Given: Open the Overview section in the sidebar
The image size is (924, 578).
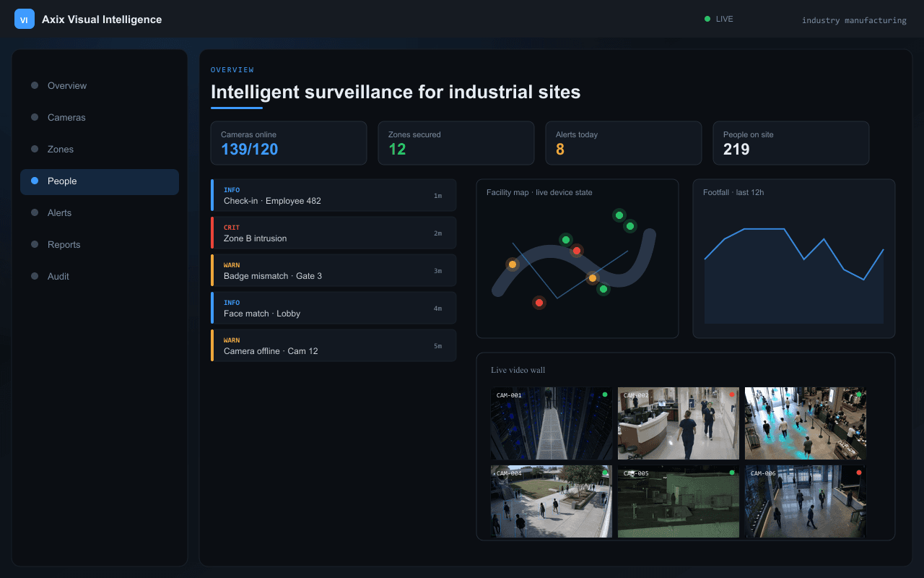Looking at the screenshot, I should [100, 85].
